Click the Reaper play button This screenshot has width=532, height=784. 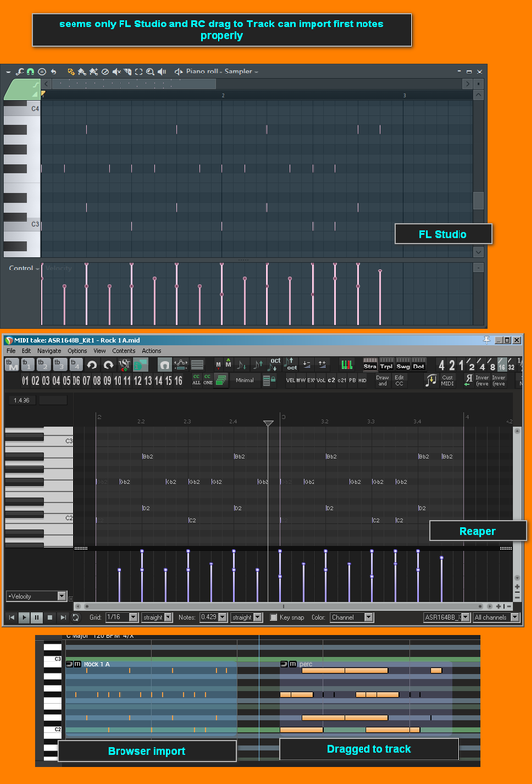click(24, 618)
